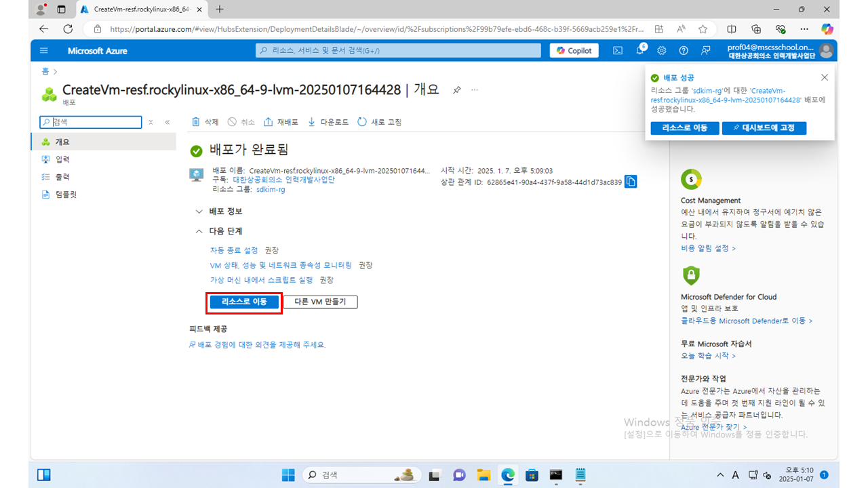
Task: Open Microsoft Store from the taskbar
Action: click(x=532, y=475)
